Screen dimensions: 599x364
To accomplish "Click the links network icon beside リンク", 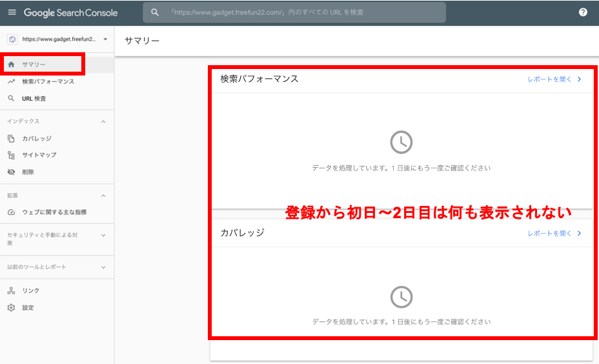I will click(11, 290).
